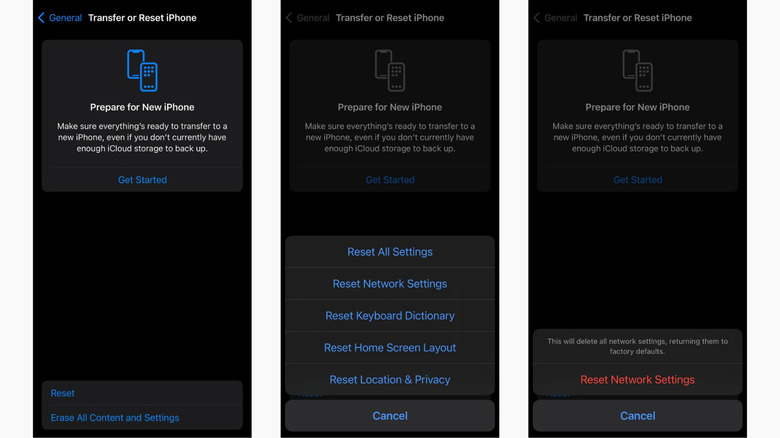Choose Reset Home Screen Layout
The width and height of the screenshot is (780, 438).
tap(390, 347)
